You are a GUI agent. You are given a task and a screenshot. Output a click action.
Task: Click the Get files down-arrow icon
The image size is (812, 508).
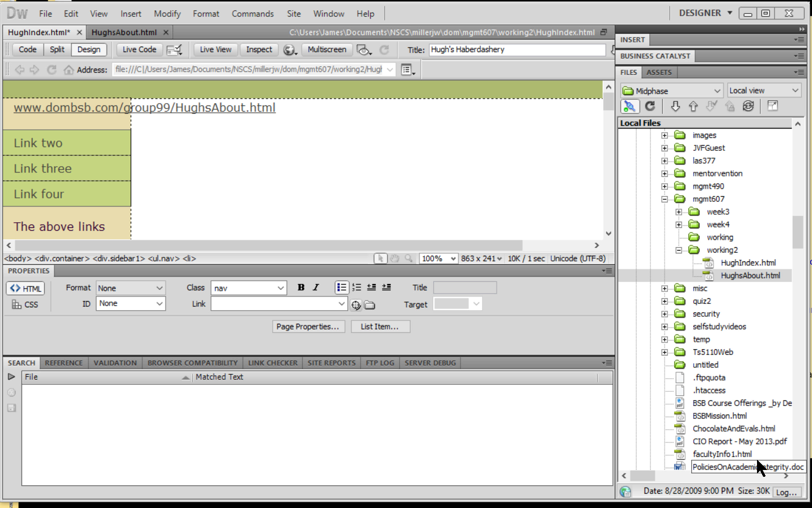coord(675,106)
